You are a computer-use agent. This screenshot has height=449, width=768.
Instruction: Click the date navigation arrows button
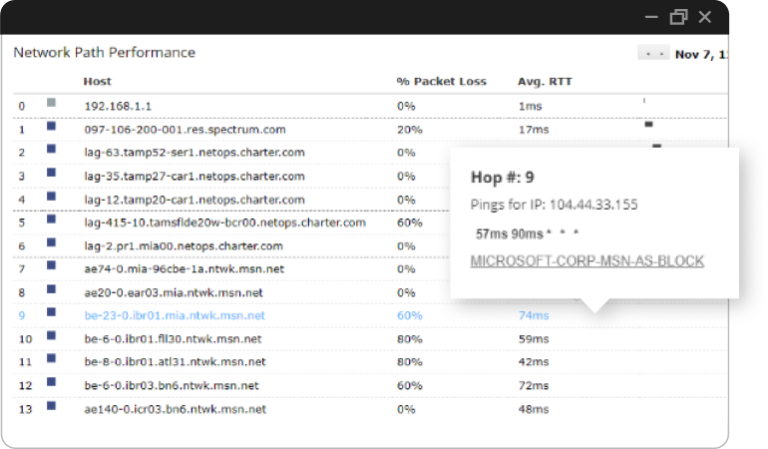[653, 53]
